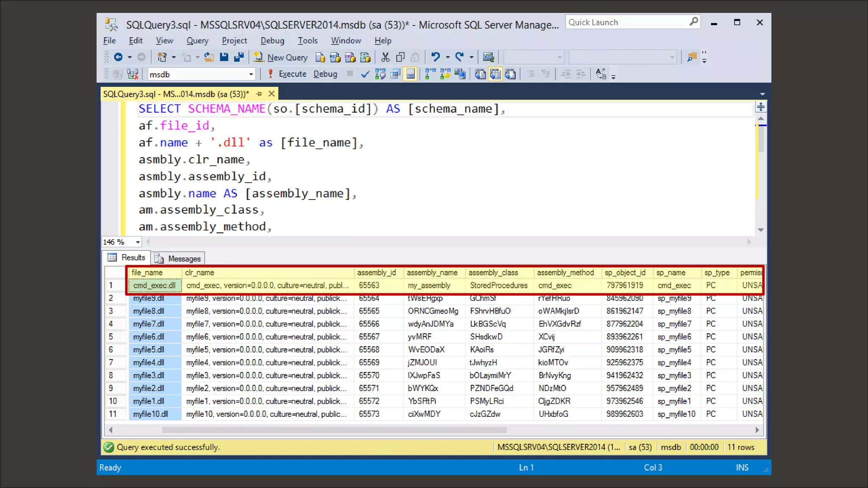This screenshot has height=488, width=868.
Task: Open the Query menu
Action: click(197, 41)
